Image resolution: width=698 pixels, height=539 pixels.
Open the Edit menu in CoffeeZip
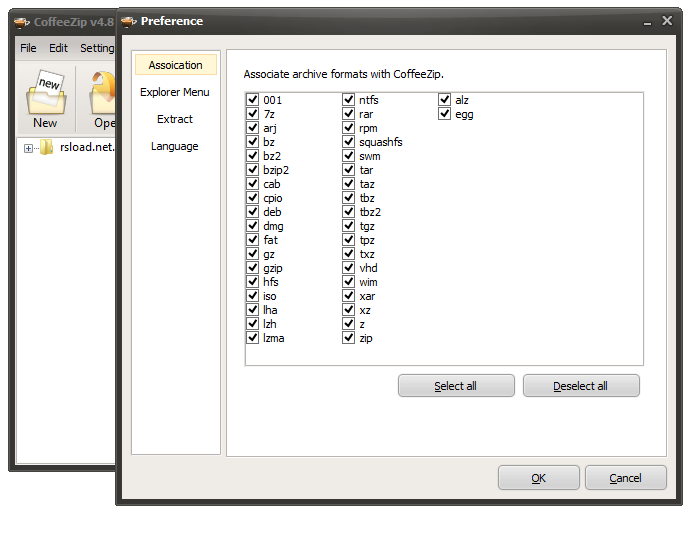coord(58,48)
